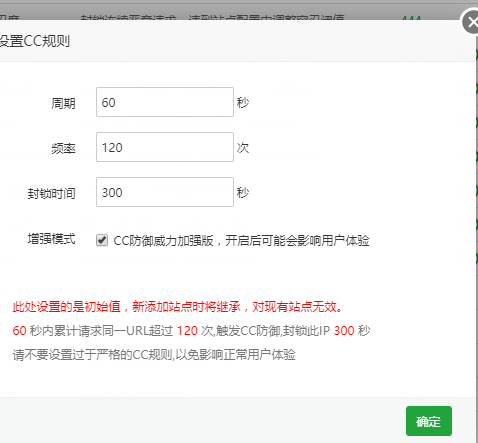The image size is (478, 443).
Task: Focus the 周期 input containing 60
Action: 165,102
